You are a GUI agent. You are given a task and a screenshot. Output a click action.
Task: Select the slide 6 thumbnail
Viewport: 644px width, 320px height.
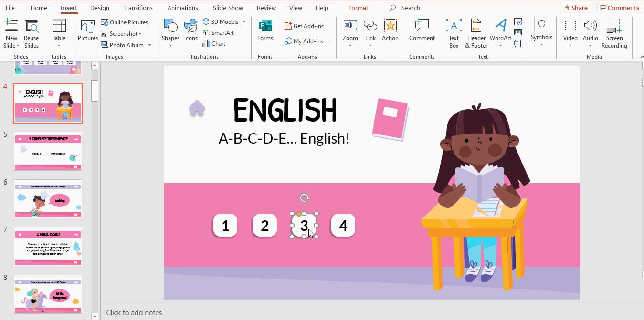pos(48,198)
